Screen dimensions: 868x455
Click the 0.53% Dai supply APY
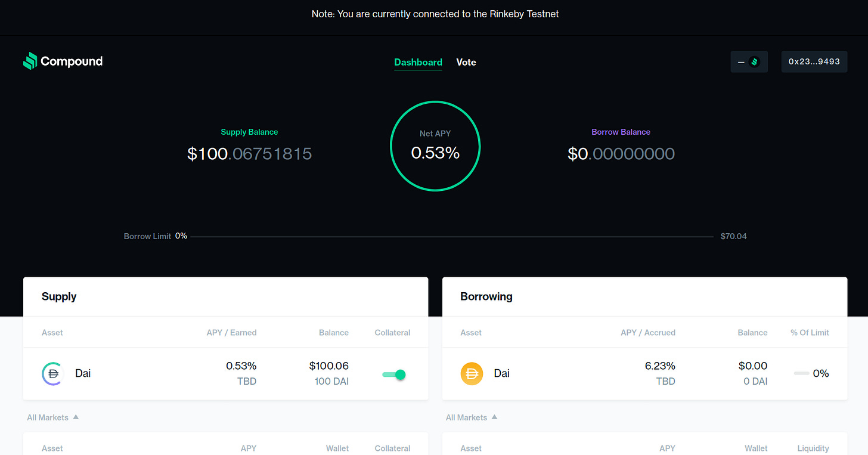[241, 366]
